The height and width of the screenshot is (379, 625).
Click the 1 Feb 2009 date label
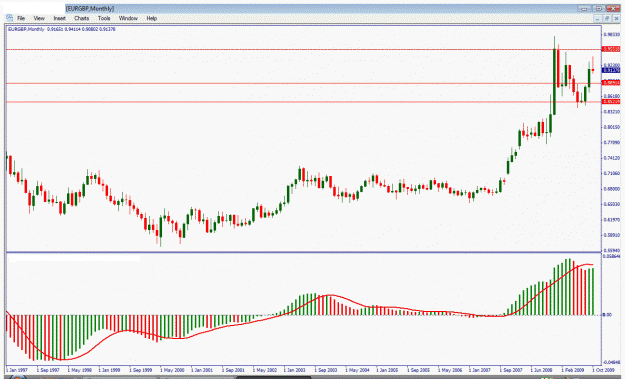573,370
